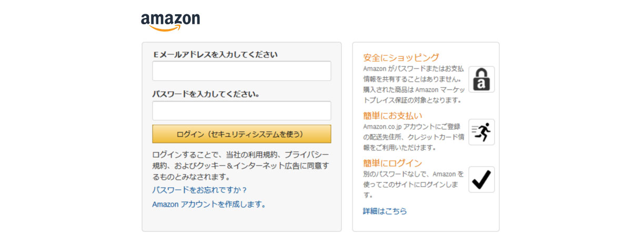Image resolution: width=644 pixels, height=242 pixels.
Task: Open the Amazon アカウントを作成します link
Action: [209, 204]
